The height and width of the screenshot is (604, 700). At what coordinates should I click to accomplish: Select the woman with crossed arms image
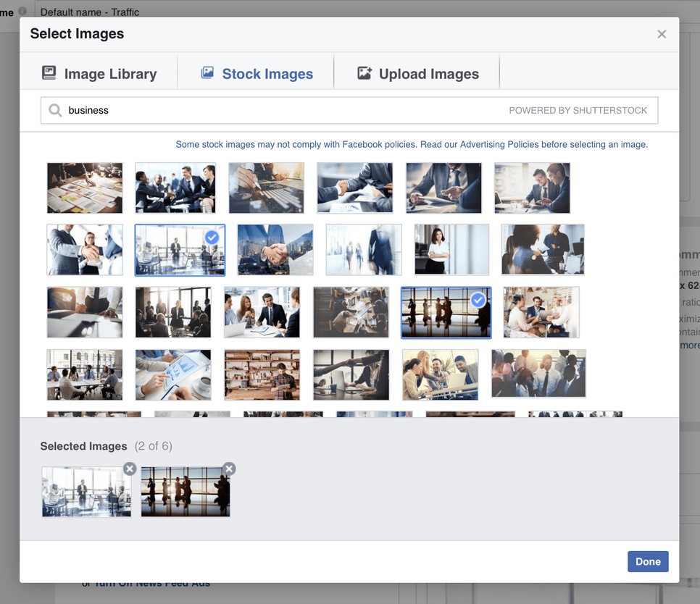click(451, 249)
